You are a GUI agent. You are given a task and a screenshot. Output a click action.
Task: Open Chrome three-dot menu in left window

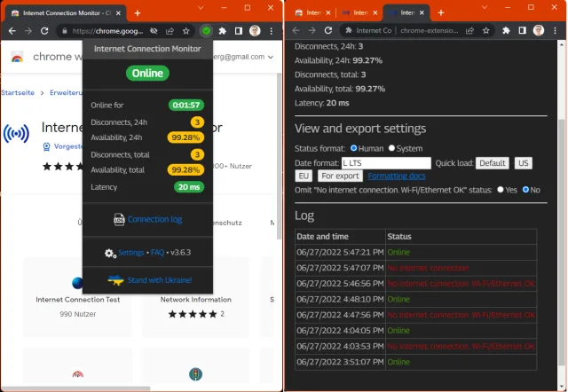(x=272, y=31)
